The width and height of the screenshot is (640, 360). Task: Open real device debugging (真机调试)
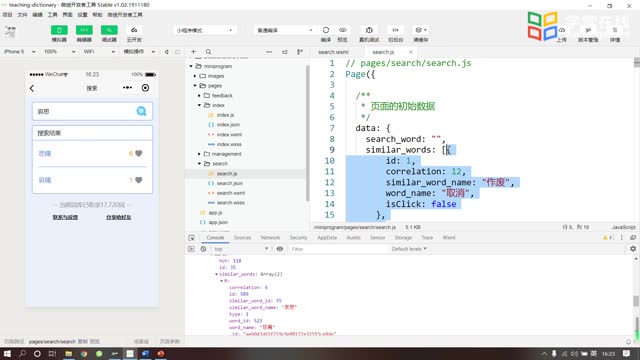369,30
